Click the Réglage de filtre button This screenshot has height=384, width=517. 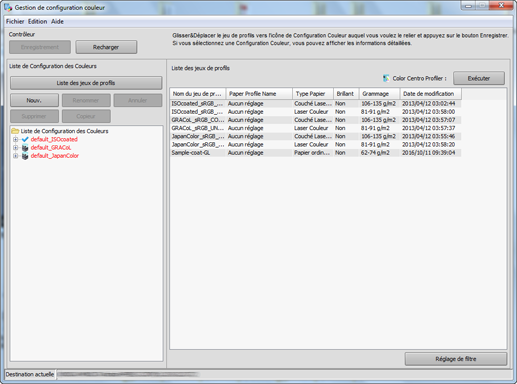pyautogui.click(x=456, y=359)
